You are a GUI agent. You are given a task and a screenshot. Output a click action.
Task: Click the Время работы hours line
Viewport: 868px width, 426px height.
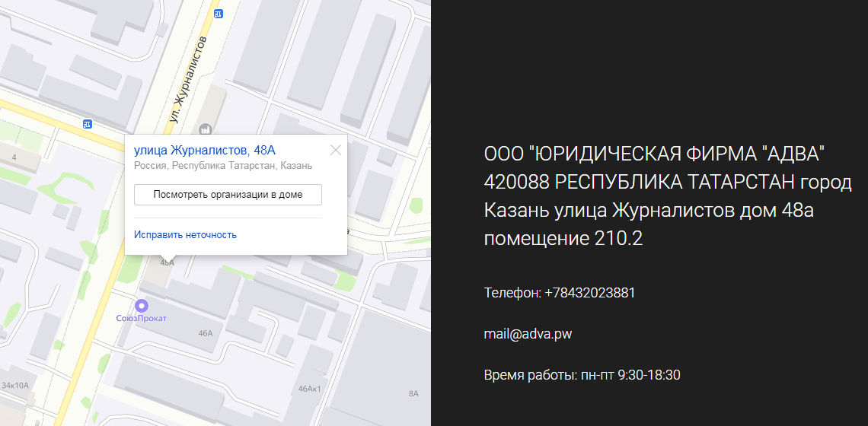pos(582,375)
